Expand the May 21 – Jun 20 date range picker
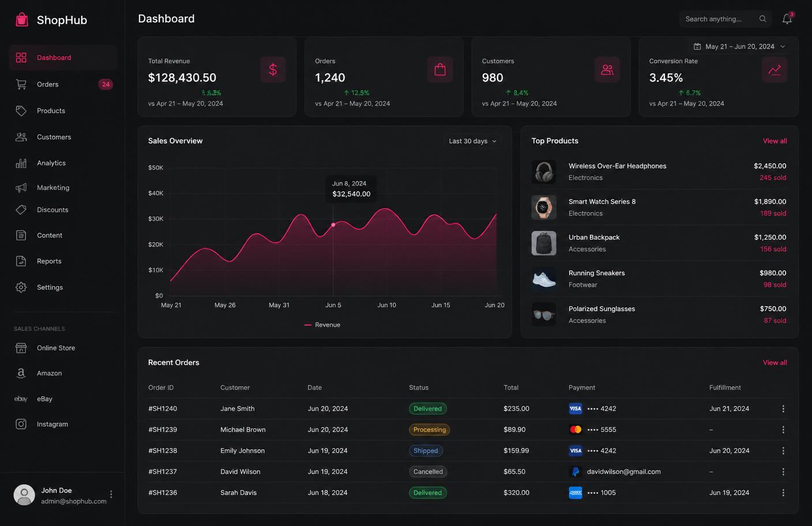The image size is (812, 526). (x=739, y=47)
